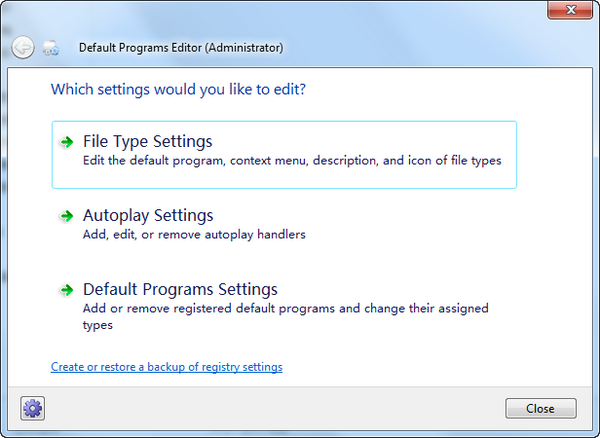The image size is (600, 438).
Task: Click 'Add, edit, or remove autoplay handlers' text
Action: (x=194, y=235)
